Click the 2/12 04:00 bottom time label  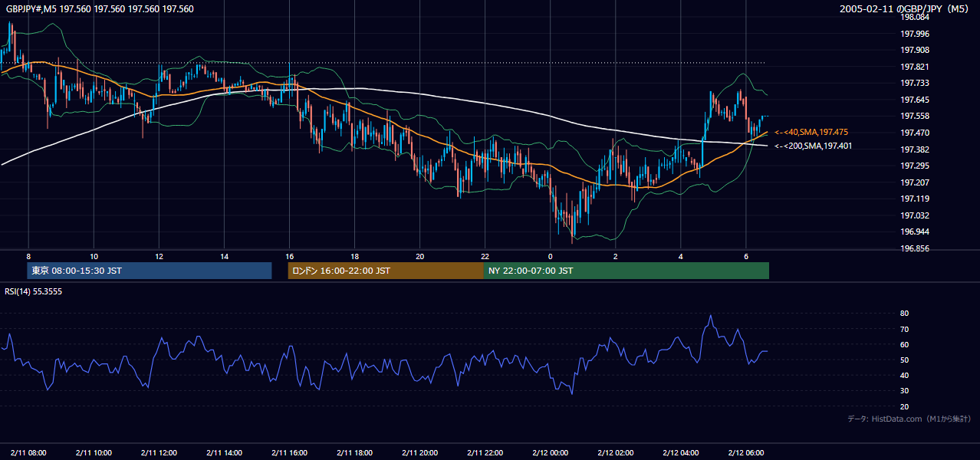pos(680,453)
